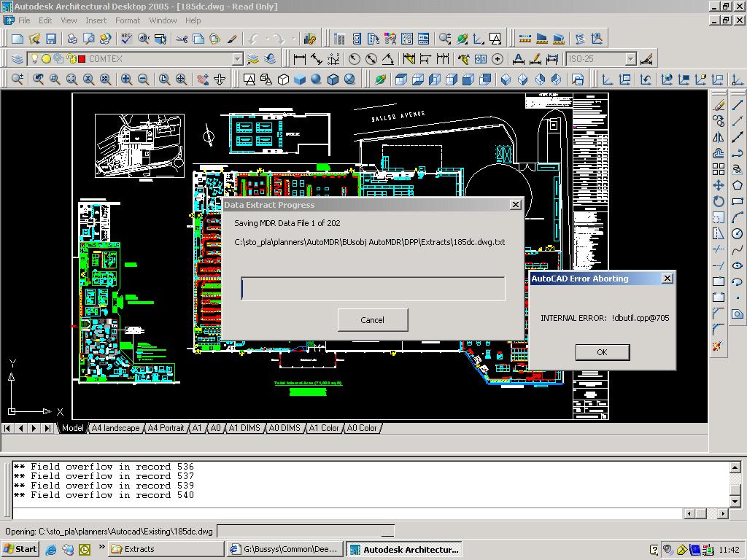747x560 pixels.
Task: Choose the Rotate tool in the Modify toolbar
Action: click(719, 201)
